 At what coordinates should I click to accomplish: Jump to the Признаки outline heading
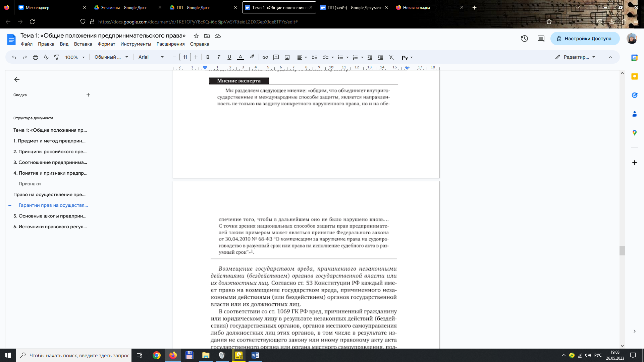pyautogui.click(x=30, y=184)
